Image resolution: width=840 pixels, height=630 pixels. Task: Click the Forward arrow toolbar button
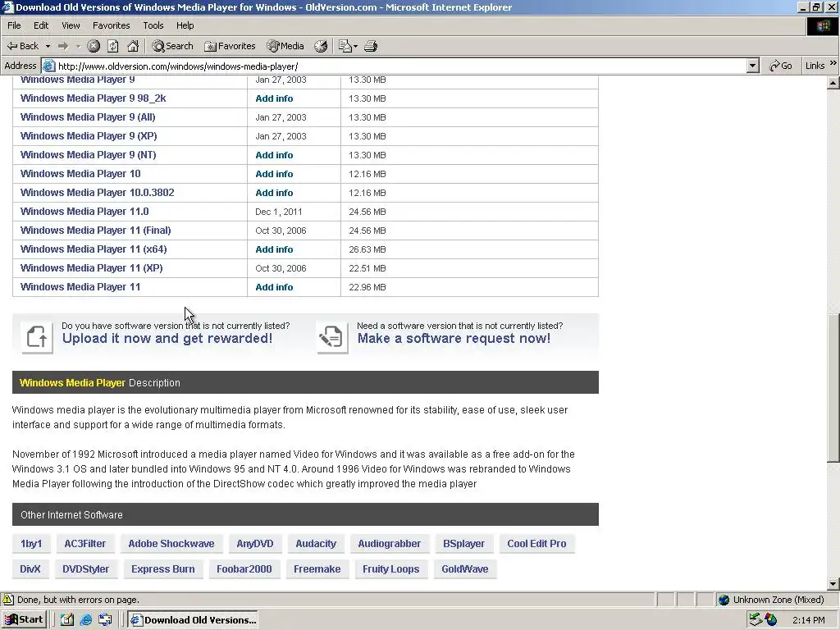click(x=63, y=46)
